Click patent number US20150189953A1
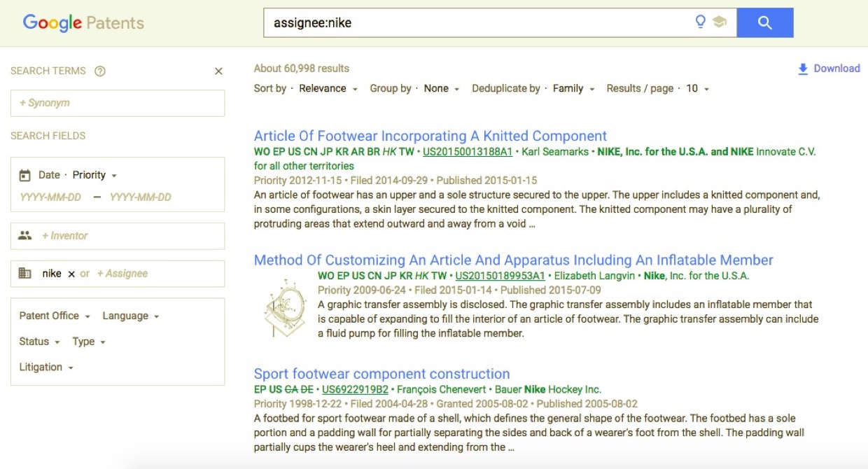868x469 pixels. pyautogui.click(x=500, y=276)
